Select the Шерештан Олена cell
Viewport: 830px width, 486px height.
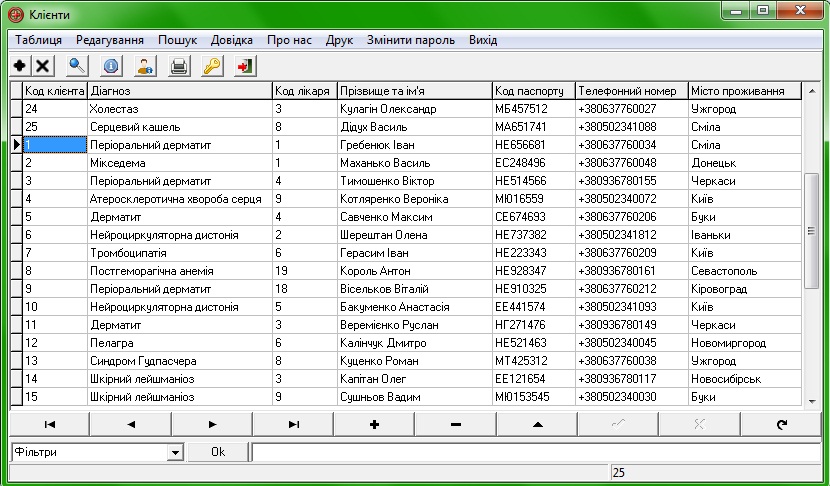coord(415,235)
